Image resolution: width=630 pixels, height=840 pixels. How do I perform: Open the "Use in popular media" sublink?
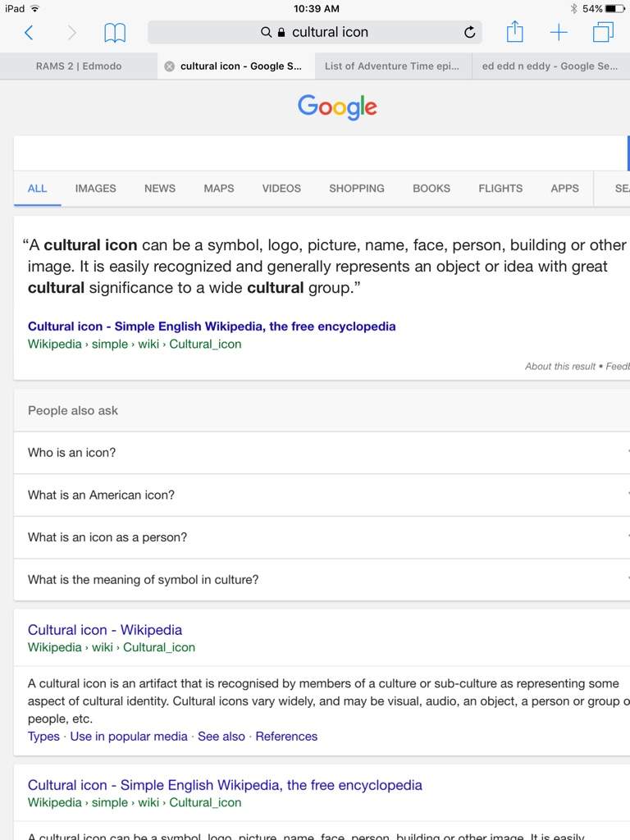(x=129, y=737)
